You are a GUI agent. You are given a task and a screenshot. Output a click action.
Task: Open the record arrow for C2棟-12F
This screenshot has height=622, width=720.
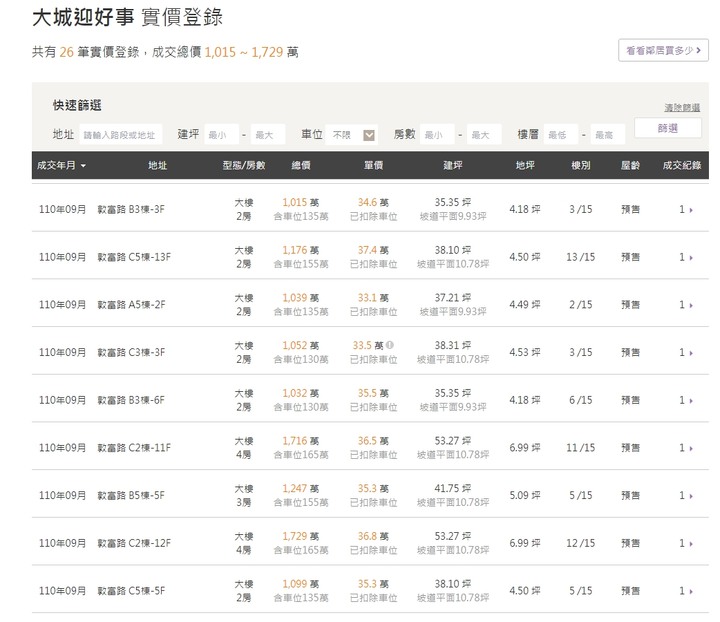point(689,544)
